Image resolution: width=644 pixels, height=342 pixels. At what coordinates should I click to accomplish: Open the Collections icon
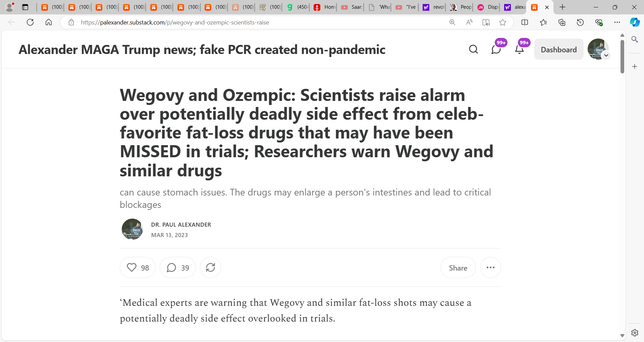tap(562, 22)
